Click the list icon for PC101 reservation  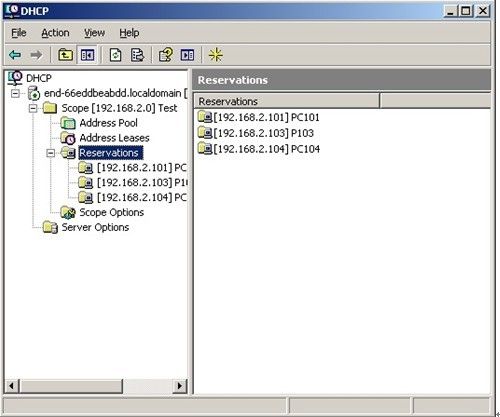pyautogui.click(x=205, y=117)
